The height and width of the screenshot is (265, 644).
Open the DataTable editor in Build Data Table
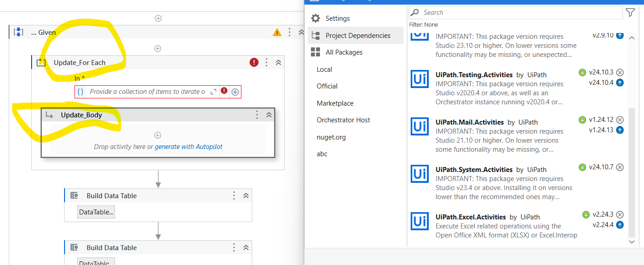96,212
